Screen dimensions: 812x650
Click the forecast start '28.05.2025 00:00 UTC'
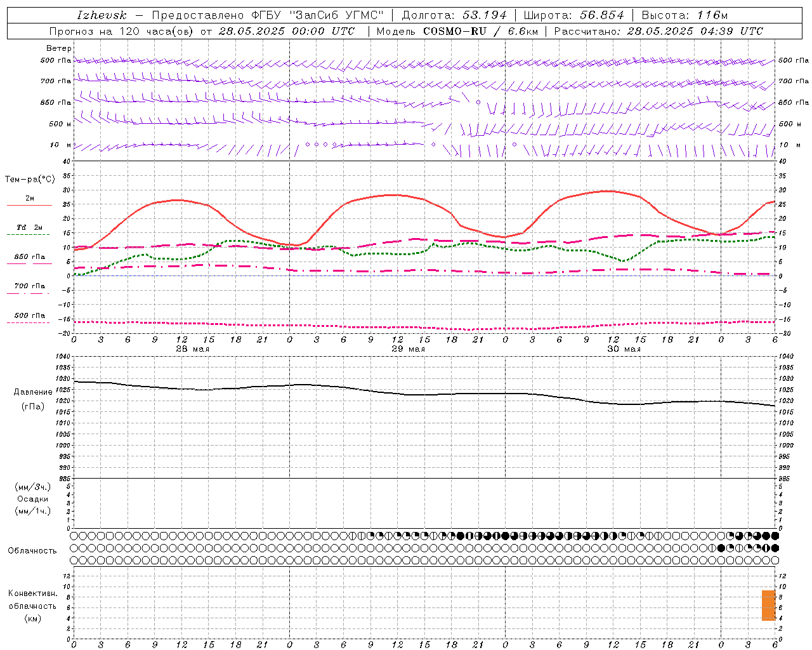pos(287,31)
